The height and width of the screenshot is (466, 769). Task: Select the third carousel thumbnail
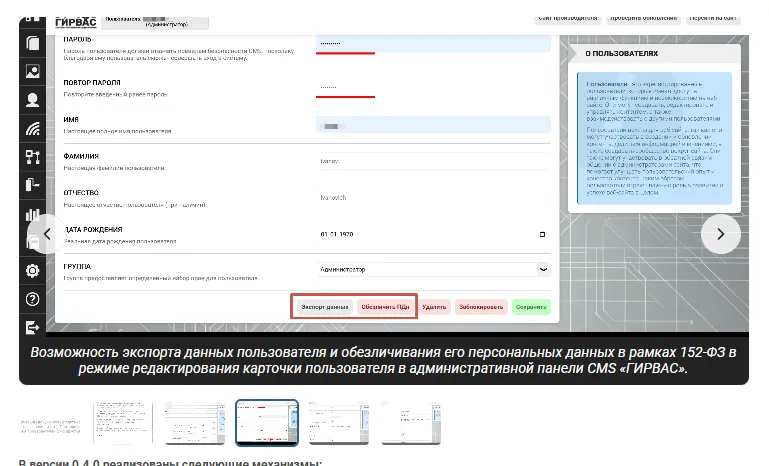(195, 423)
